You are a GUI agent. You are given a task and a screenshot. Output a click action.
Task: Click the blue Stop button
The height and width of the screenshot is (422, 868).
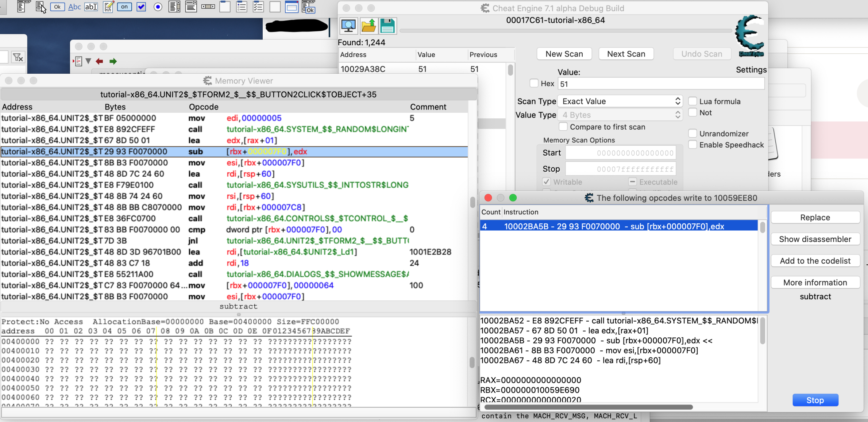[x=815, y=400]
